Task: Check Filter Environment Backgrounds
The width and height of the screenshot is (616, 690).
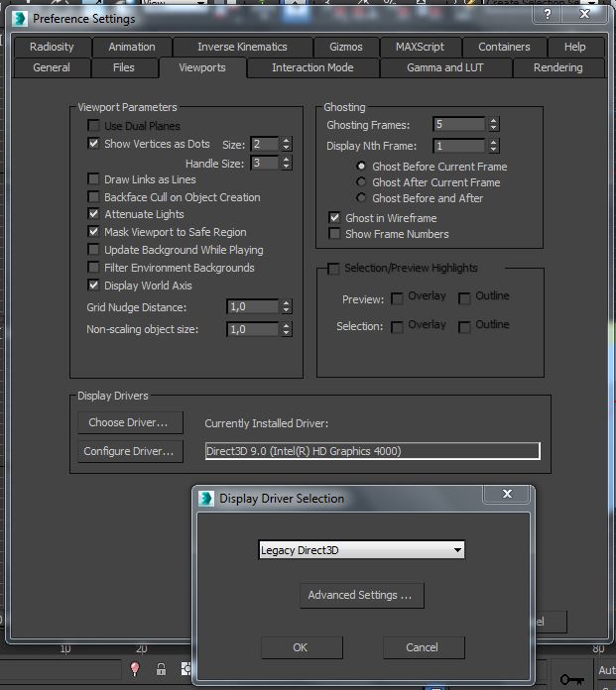Action: click(x=93, y=267)
